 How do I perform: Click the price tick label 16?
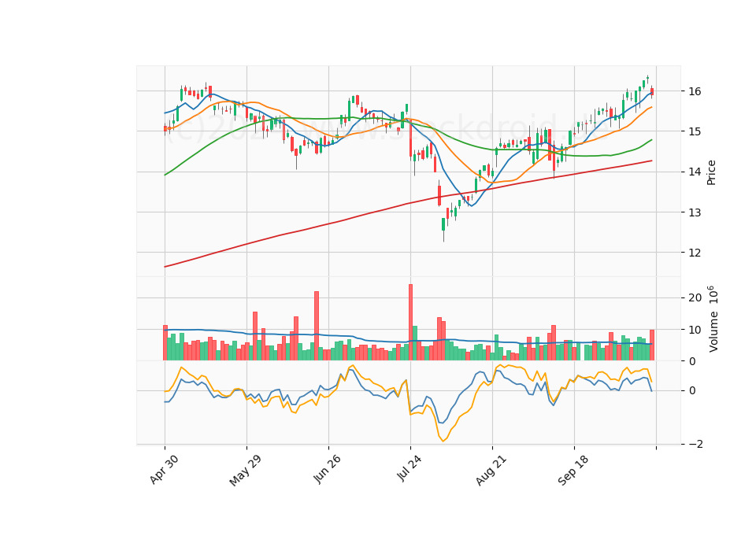tap(695, 91)
